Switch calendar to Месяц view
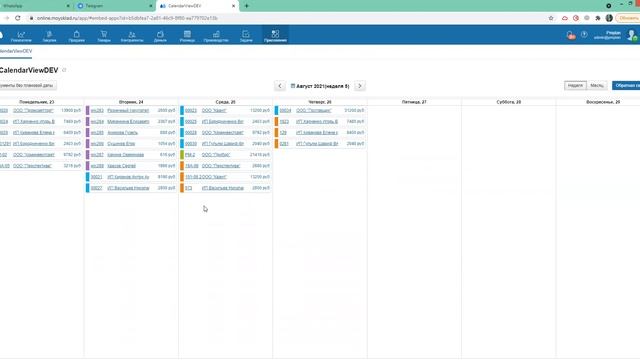This screenshot has height=360, width=640. 596,85
